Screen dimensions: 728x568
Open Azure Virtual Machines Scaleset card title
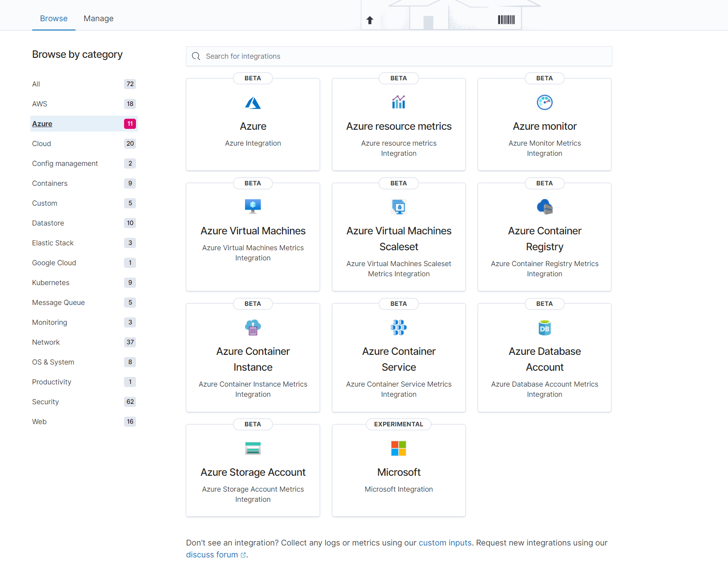tap(399, 239)
